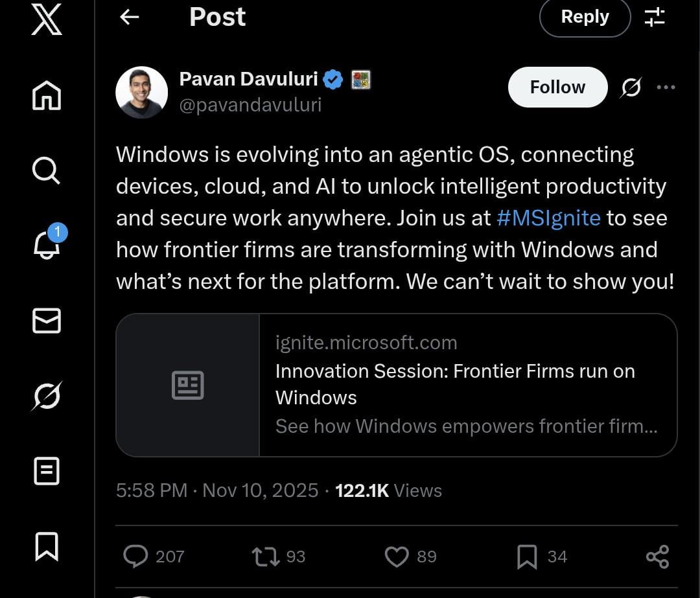The image size is (700, 598).
Task: Click the X logo icon
Action: click(x=47, y=19)
